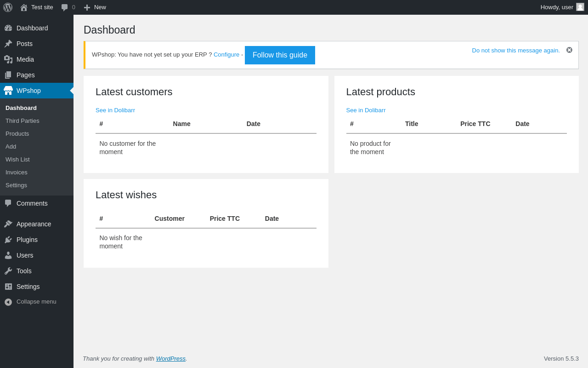The width and height of the screenshot is (588, 368).
Task: Dismiss the WPshop notice with the X icon
Action: coord(569,50)
